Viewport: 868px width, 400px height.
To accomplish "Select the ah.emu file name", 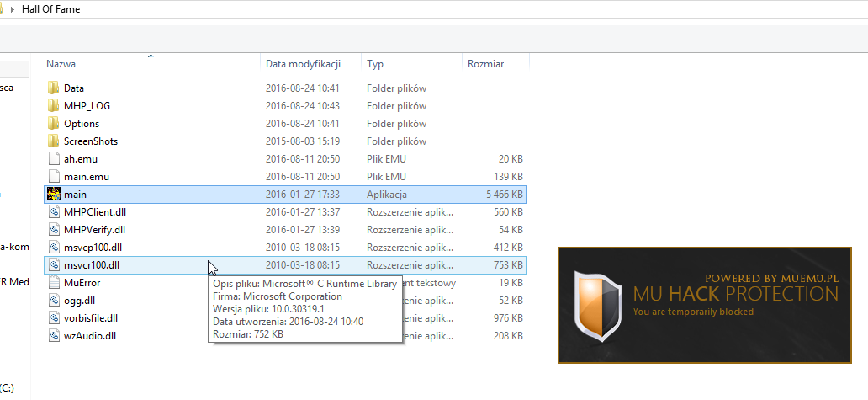I will pyautogui.click(x=80, y=159).
